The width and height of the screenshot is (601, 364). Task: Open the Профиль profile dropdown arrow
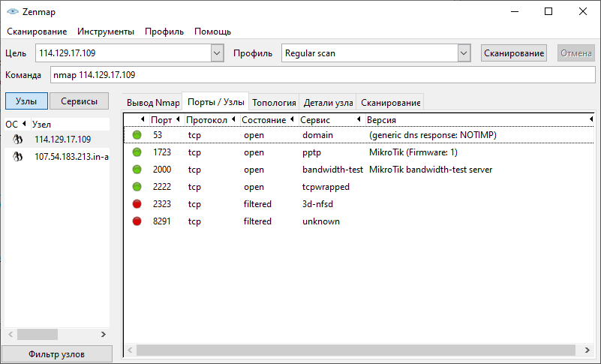pyautogui.click(x=464, y=53)
